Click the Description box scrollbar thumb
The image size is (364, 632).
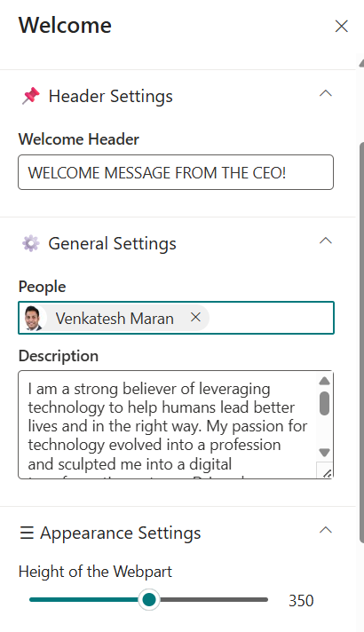[325, 403]
